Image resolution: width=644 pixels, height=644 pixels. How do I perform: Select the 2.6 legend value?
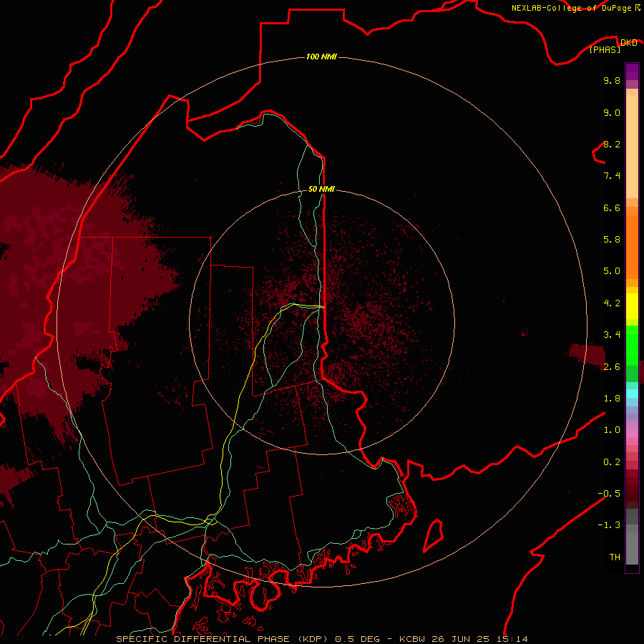612,367
